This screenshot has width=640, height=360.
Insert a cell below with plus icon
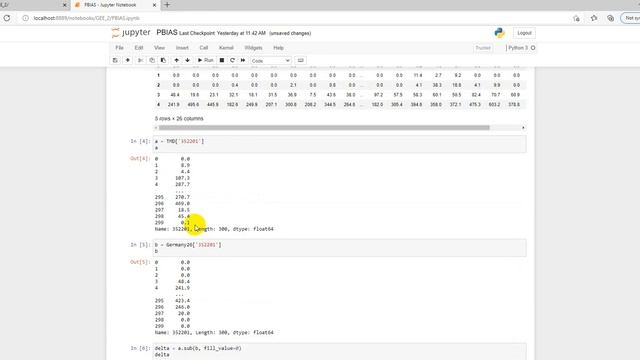coord(128,60)
